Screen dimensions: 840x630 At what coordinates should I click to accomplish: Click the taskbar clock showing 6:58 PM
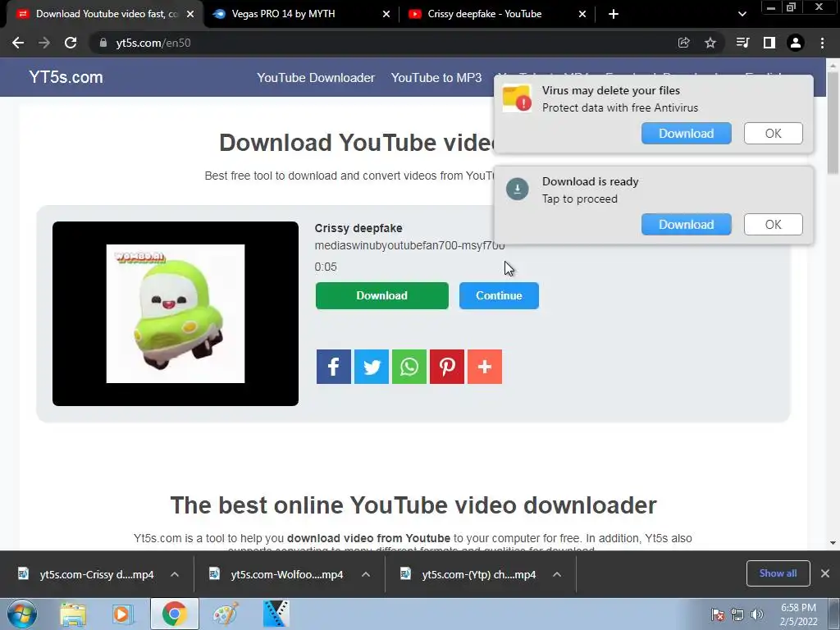click(799, 614)
